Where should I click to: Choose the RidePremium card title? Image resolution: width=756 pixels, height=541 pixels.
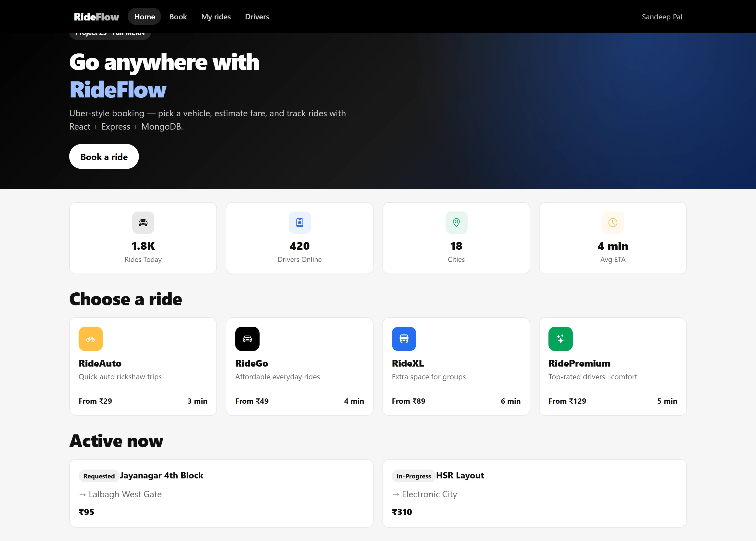pyautogui.click(x=579, y=363)
